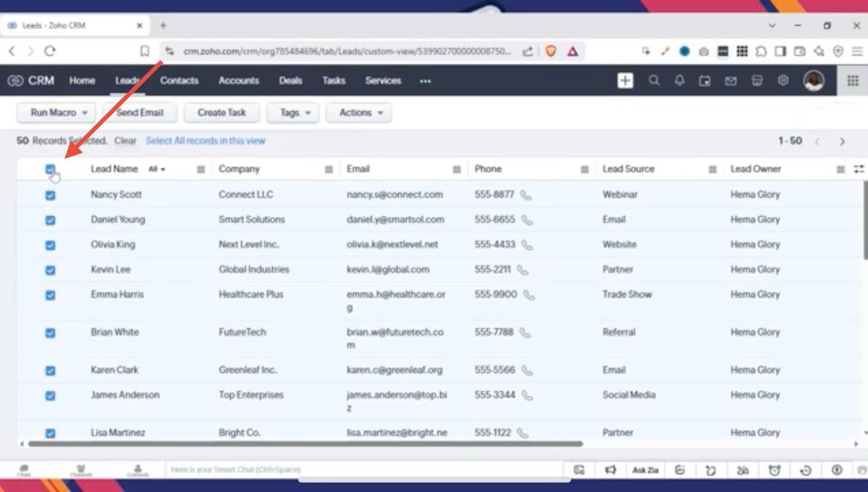Image resolution: width=868 pixels, height=492 pixels.
Task: Open the apps grid icon at top right
Action: point(853,80)
